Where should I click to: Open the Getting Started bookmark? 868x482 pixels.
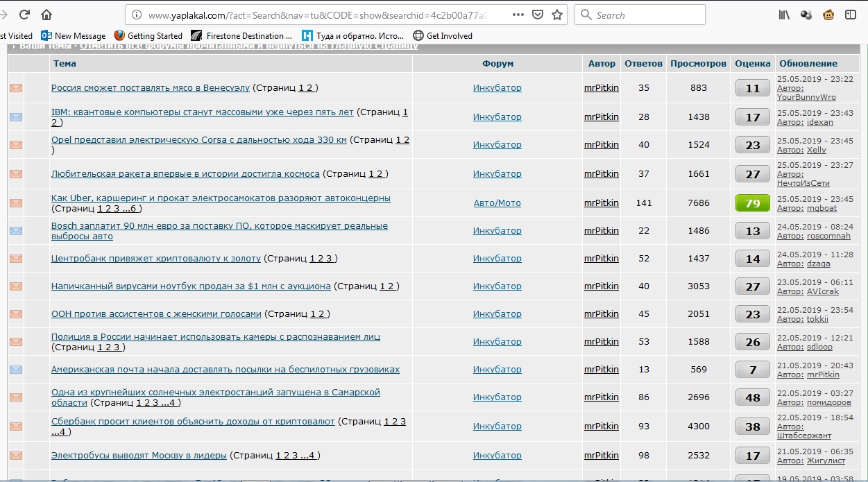[x=148, y=35]
